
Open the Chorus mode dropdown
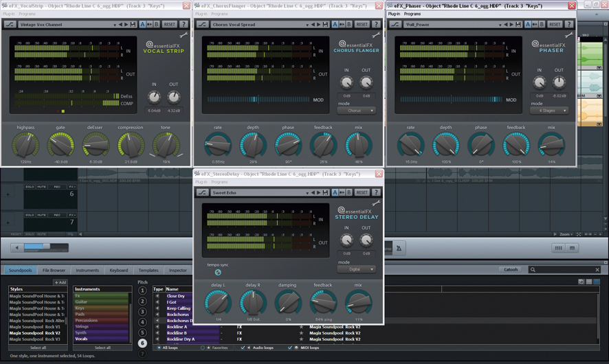[356, 111]
